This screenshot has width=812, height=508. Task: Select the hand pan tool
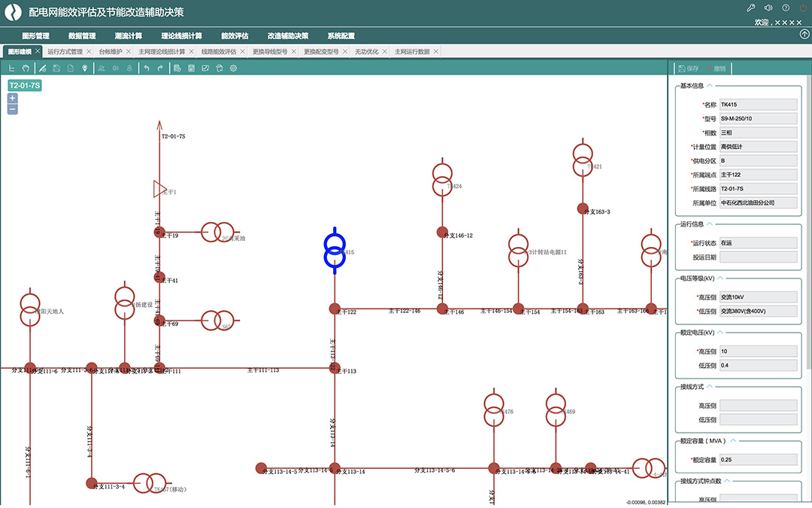[25, 68]
